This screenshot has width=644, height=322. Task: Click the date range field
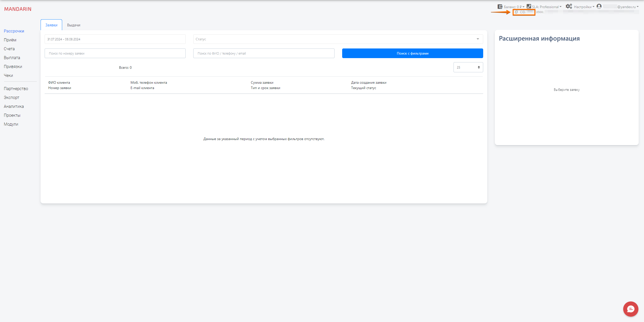tap(115, 39)
